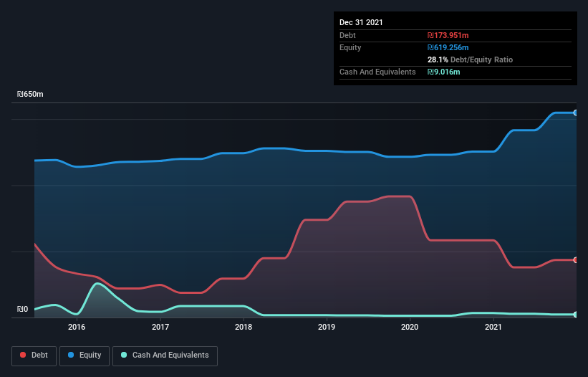588x377 pixels.
Task: Click the ₪619.256m equity value
Action: click(448, 47)
